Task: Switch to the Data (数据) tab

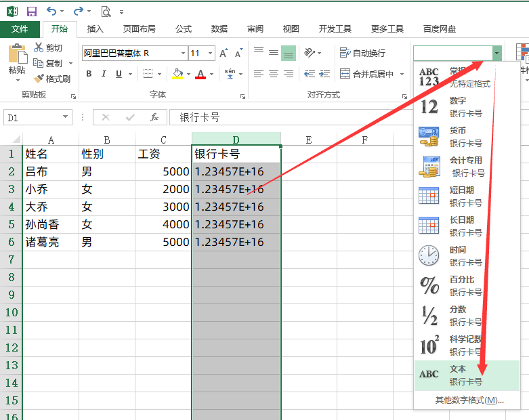Action: (x=219, y=29)
